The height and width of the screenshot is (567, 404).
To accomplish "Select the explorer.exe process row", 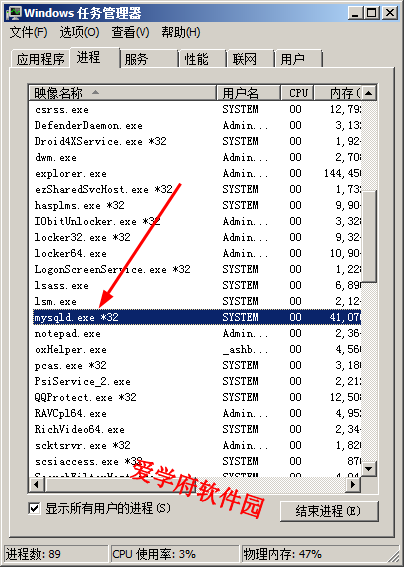I will click(197, 174).
